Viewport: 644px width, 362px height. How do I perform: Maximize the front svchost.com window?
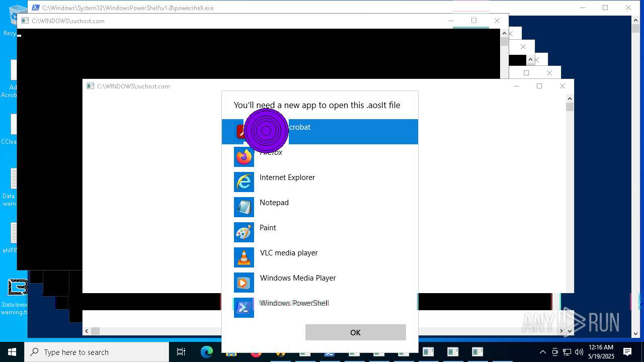pyautogui.click(x=539, y=86)
